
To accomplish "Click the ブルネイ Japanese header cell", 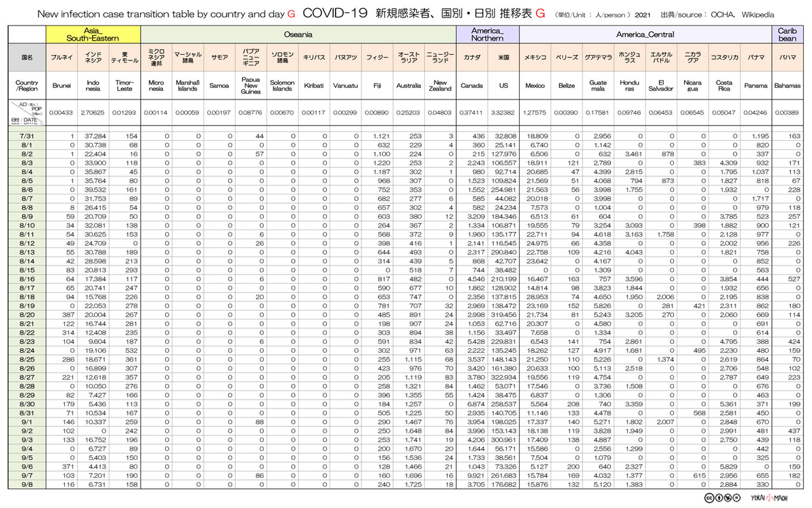I will pos(62,58).
